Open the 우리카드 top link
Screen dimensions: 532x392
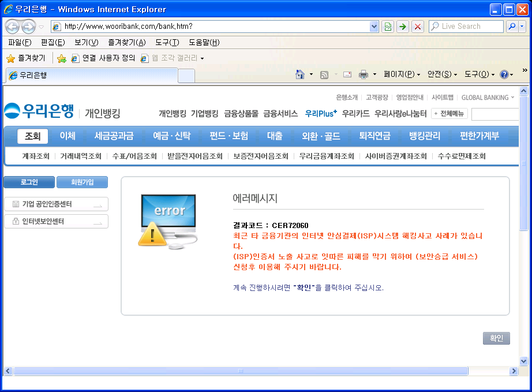click(355, 114)
